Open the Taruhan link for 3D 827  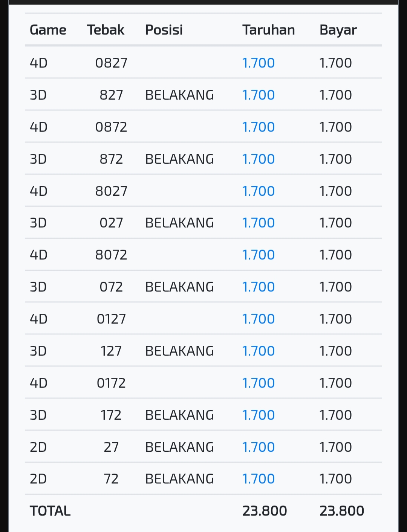click(258, 95)
